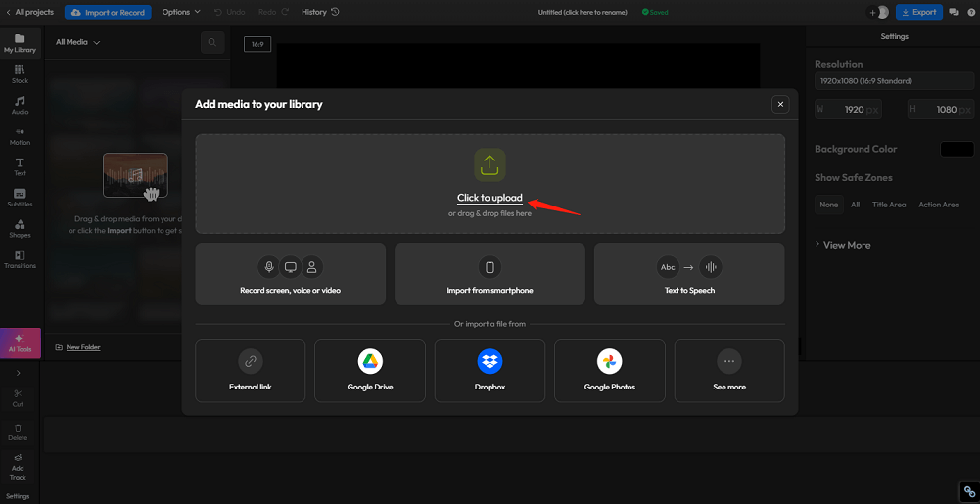Open the Background Color swatch
980x504 pixels.
pyautogui.click(x=957, y=149)
